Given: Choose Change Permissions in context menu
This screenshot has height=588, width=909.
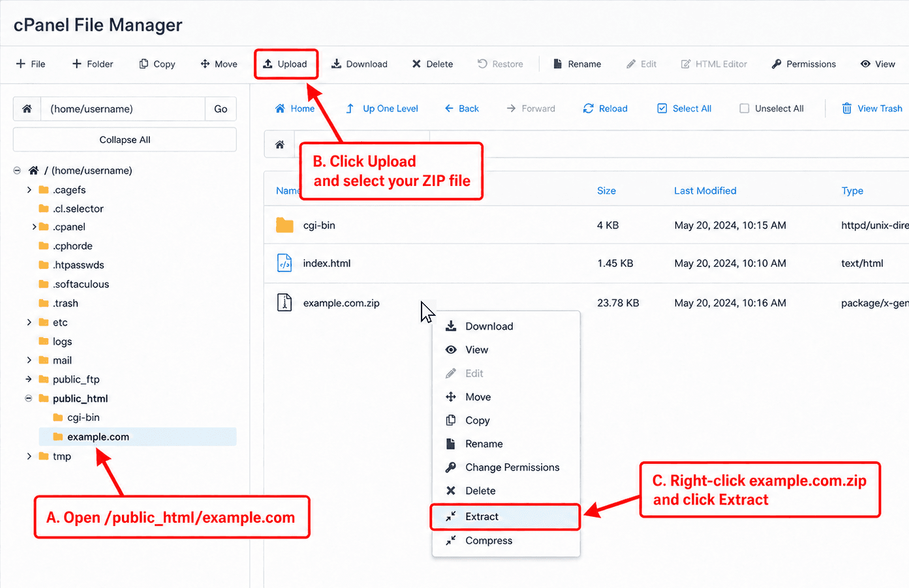Looking at the screenshot, I should point(506,467).
